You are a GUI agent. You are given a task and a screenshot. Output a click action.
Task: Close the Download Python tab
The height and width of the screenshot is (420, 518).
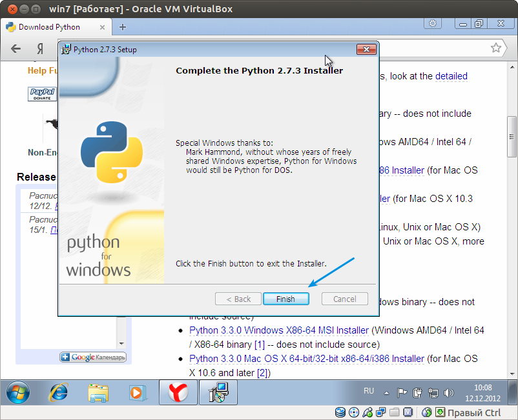(x=103, y=27)
